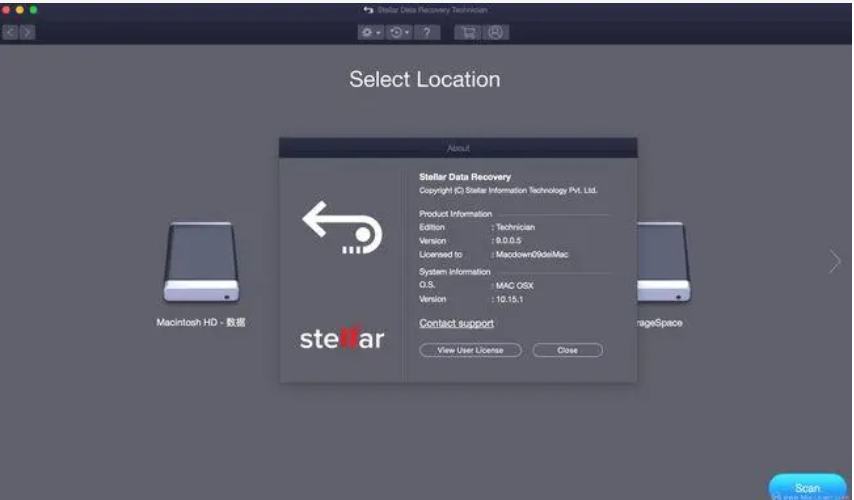Screen dimensions: 854x500
Task: Close the window with the red button
Action: [x=5, y=10]
